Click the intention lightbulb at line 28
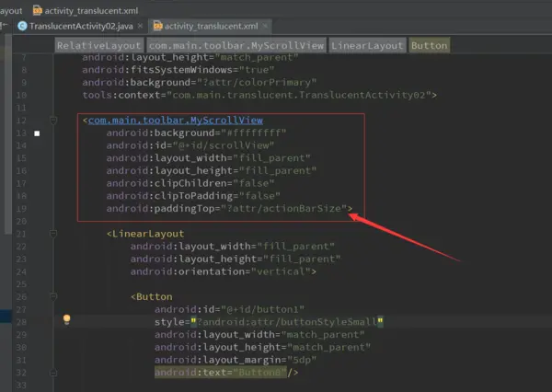 [x=66, y=319]
